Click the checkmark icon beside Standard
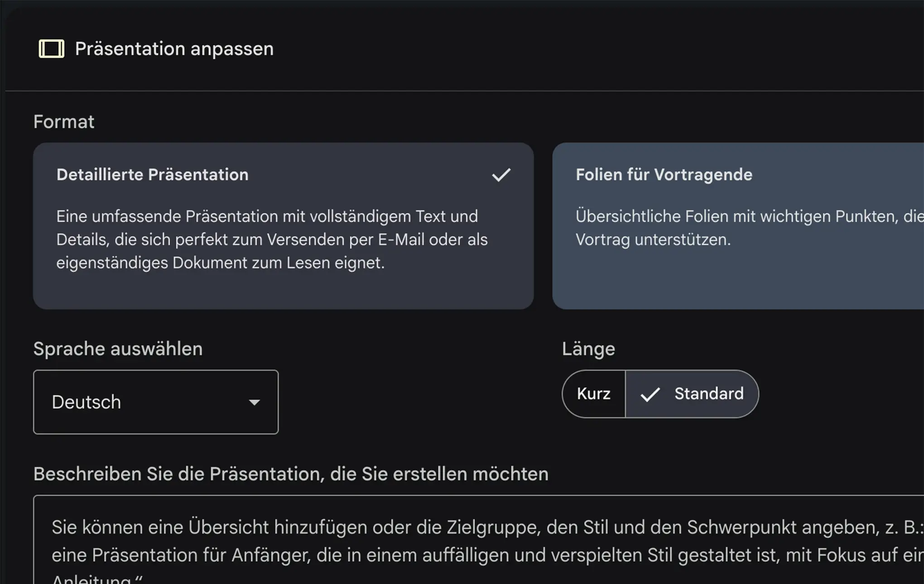 [650, 394]
